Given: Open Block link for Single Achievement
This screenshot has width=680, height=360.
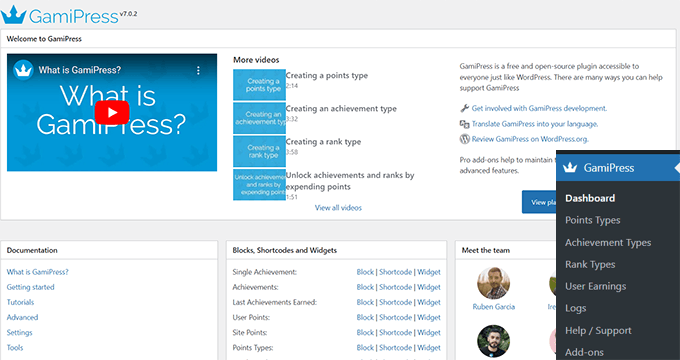Looking at the screenshot, I should point(365,272).
